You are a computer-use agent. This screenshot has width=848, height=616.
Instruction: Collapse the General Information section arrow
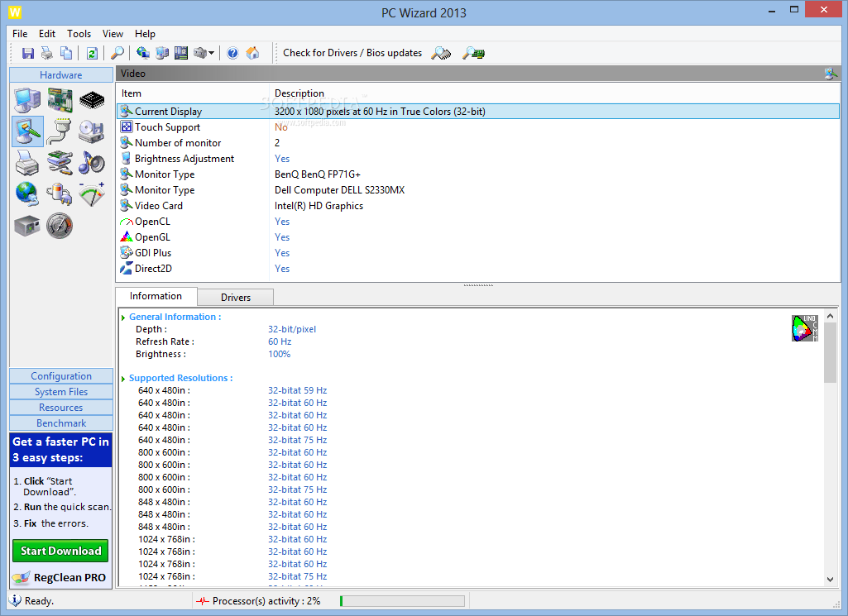point(123,318)
